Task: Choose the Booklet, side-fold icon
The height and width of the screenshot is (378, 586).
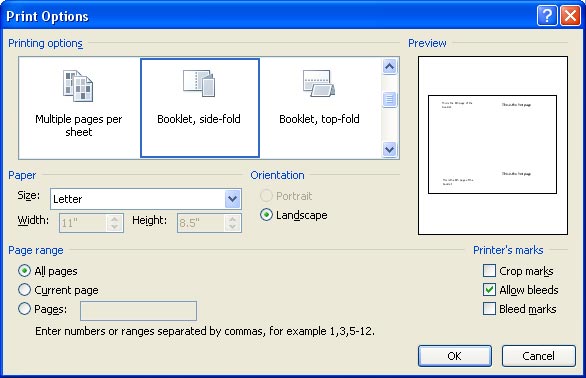Action: 199,83
